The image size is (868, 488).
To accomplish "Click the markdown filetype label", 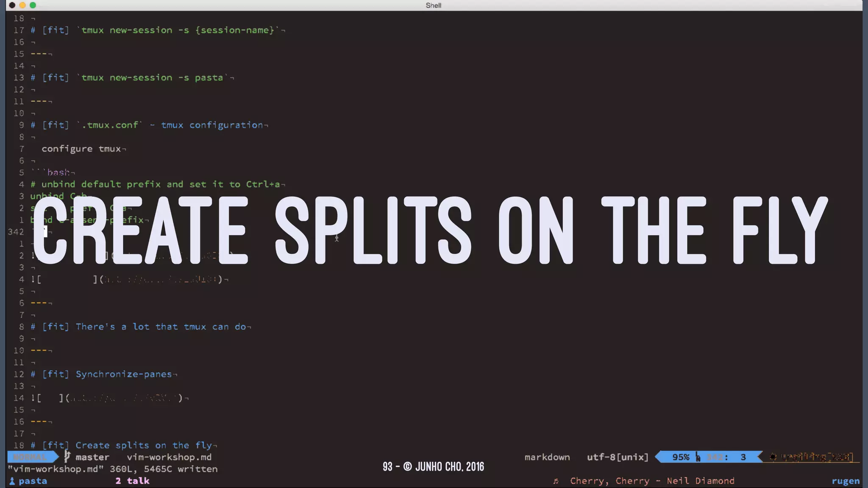I will pyautogui.click(x=547, y=457).
